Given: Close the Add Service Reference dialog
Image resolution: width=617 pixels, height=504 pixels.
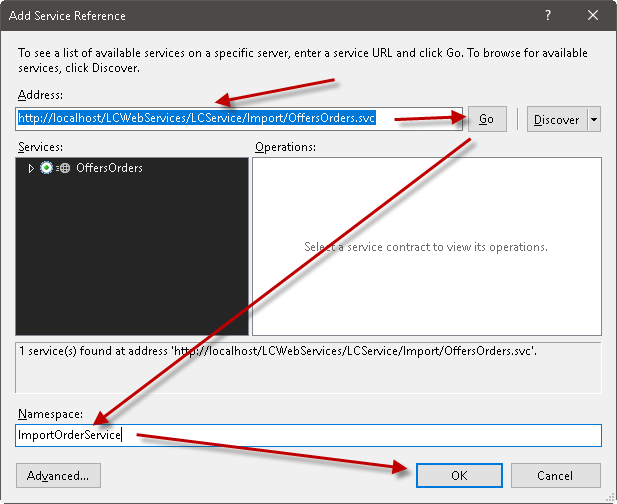Looking at the screenshot, I should (593, 16).
